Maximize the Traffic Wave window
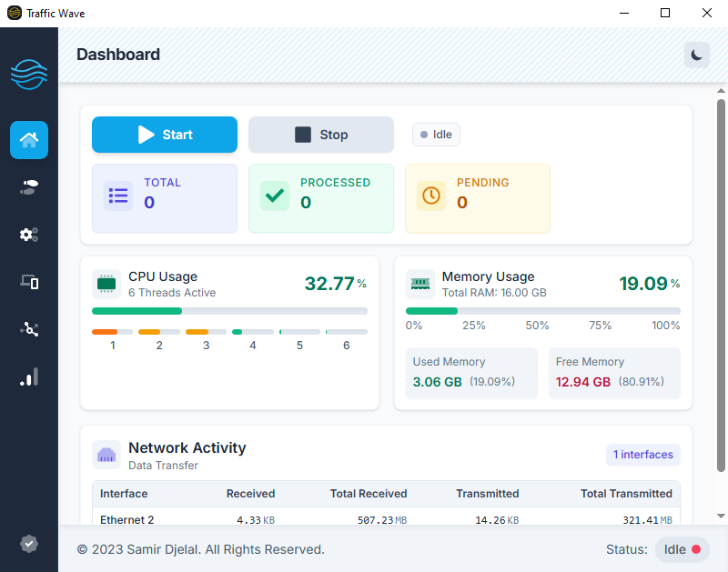The image size is (728, 572). pyautogui.click(x=665, y=13)
